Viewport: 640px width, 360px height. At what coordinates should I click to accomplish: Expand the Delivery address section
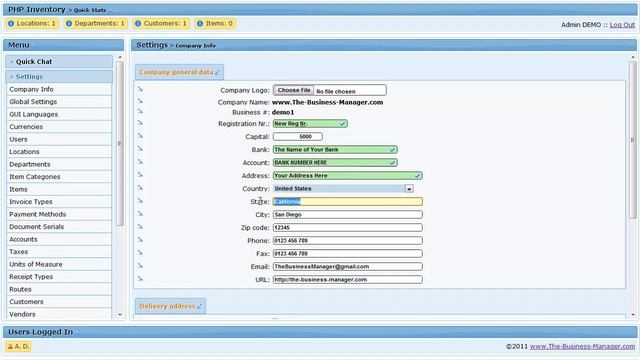[170, 306]
